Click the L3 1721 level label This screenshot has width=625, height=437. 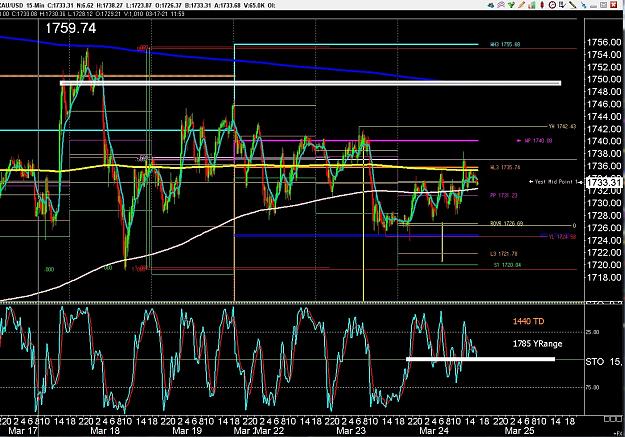503,254
